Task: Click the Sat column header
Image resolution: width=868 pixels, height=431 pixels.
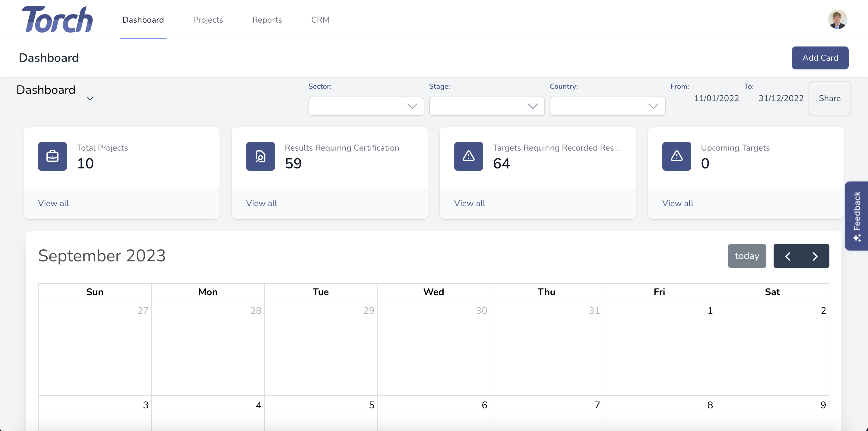Action: pyautogui.click(x=772, y=292)
